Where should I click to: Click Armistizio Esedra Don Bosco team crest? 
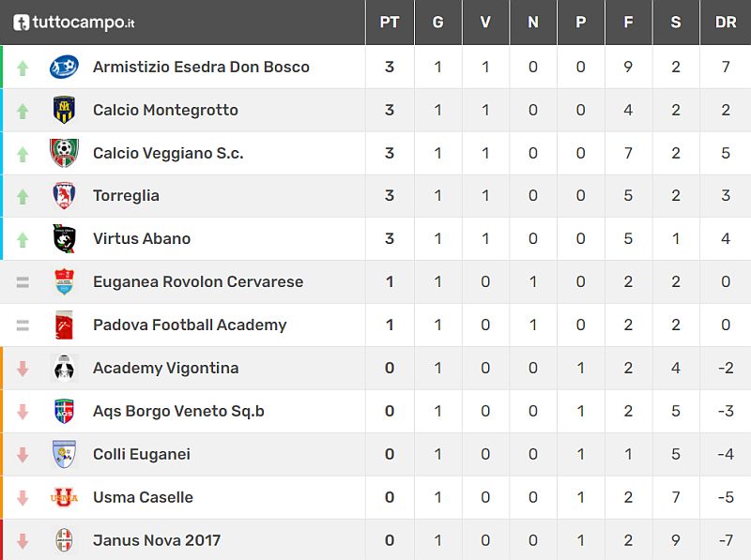coord(64,67)
